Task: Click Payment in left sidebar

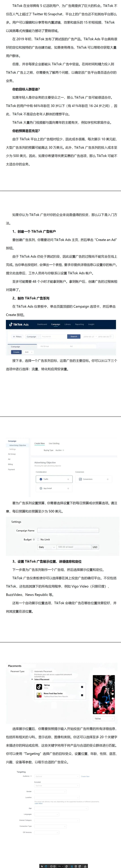Action: pyautogui.click(x=12, y=469)
